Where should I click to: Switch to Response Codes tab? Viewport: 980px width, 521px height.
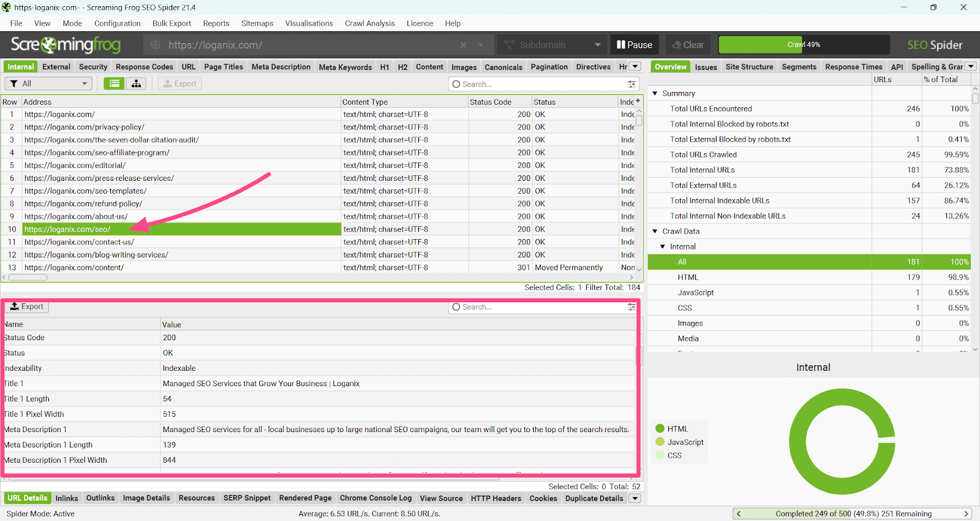tap(145, 67)
